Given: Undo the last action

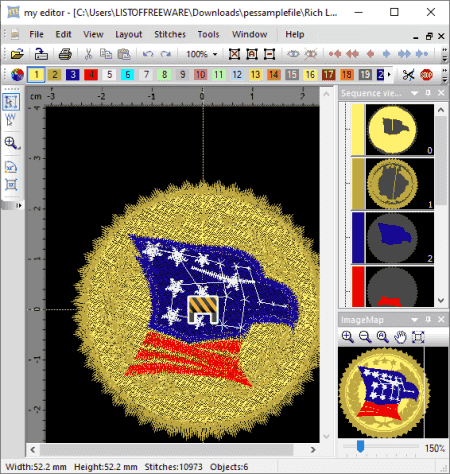Looking at the screenshot, I should [148, 54].
